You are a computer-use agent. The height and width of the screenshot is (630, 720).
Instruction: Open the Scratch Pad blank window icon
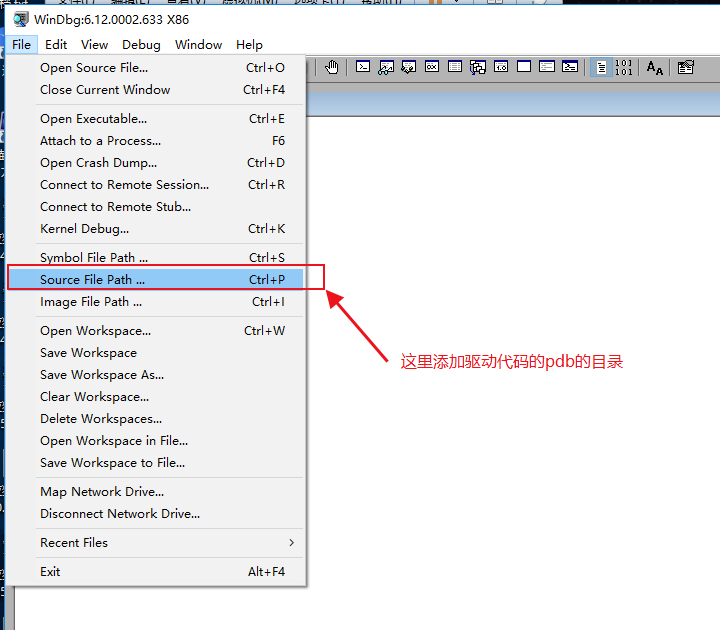coord(523,67)
